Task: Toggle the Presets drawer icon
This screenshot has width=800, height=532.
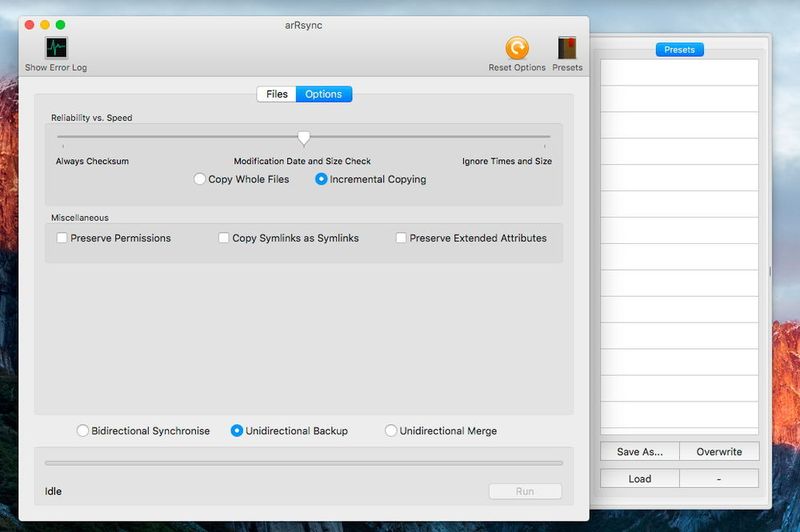Action: coord(567,48)
